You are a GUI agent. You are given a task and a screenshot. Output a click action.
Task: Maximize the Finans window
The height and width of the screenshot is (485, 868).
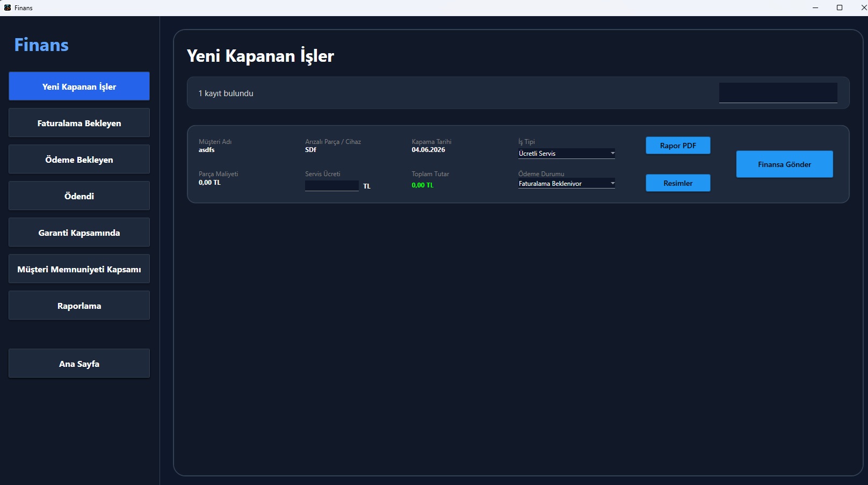tap(840, 8)
